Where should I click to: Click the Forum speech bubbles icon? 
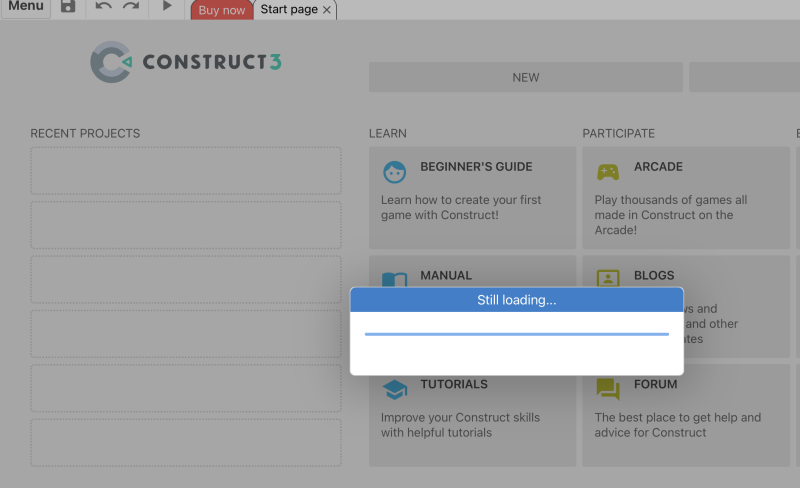608,389
